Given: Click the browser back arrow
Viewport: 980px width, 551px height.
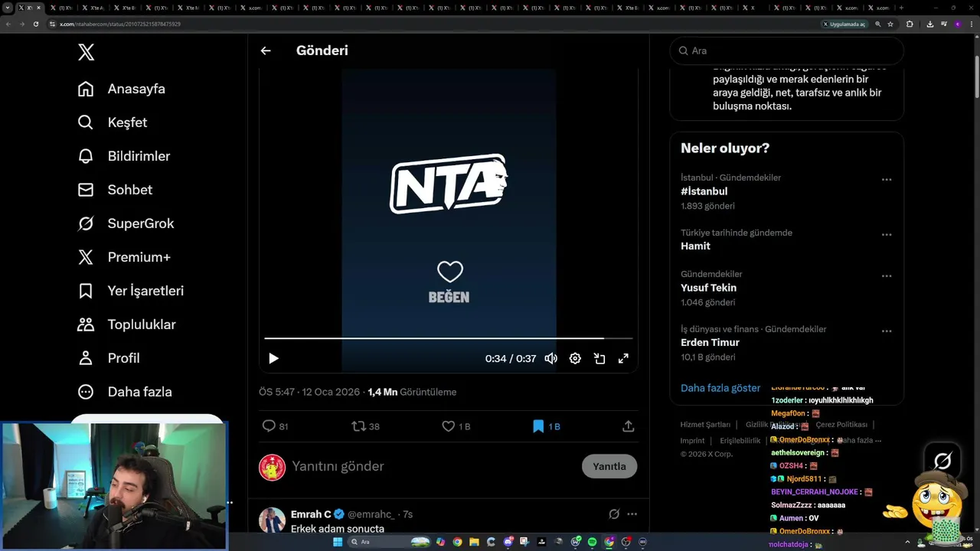Looking at the screenshot, I should click(8, 24).
